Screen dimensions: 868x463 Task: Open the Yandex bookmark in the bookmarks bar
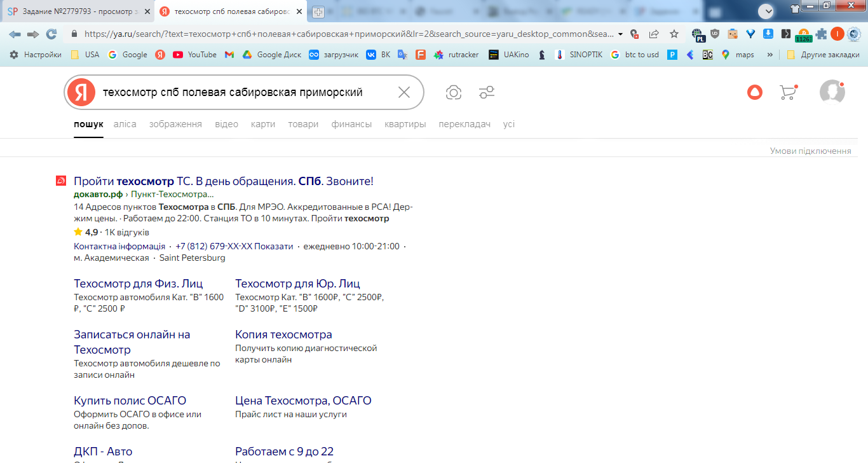(x=160, y=55)
